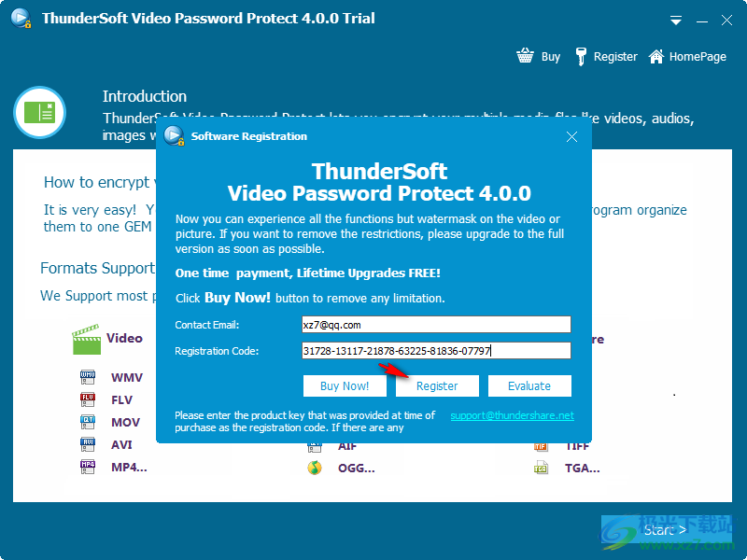Screen dimensions: 747x560
Task: Click the MOV format label
Action: tap(125, 423)
